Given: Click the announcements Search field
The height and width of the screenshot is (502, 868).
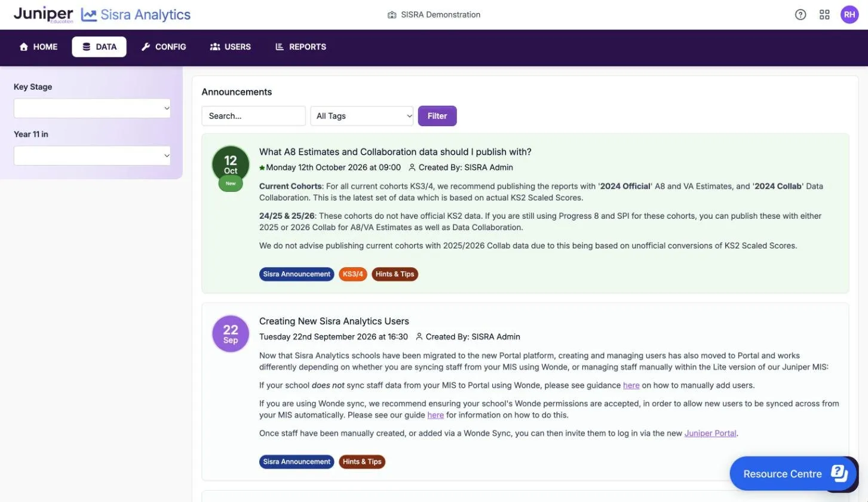Looking at the screenshot, I should coord(254,116).
